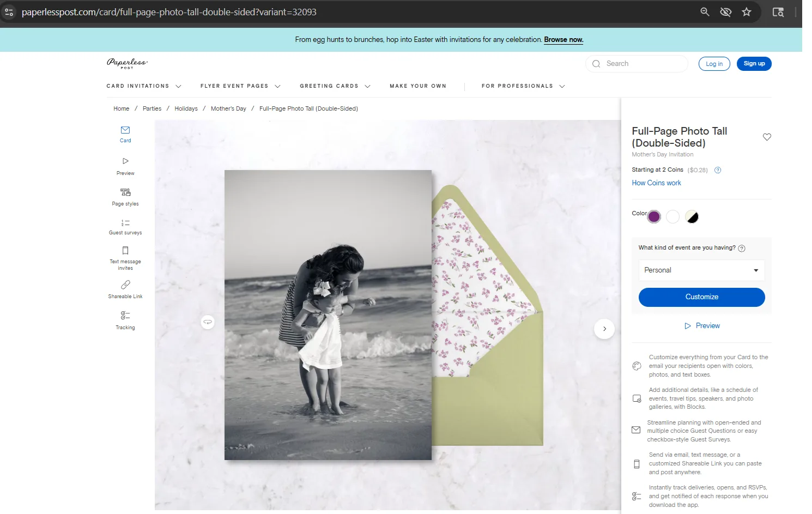Click the browser address bar URL
812x514 pixels.
[x=169, y=12]
